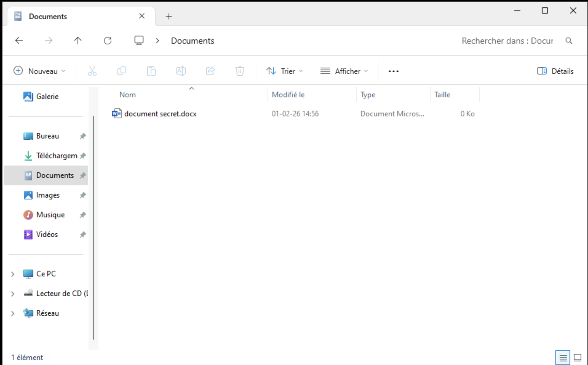Switch to details list view icon in status bar

(x=563, y=358)
